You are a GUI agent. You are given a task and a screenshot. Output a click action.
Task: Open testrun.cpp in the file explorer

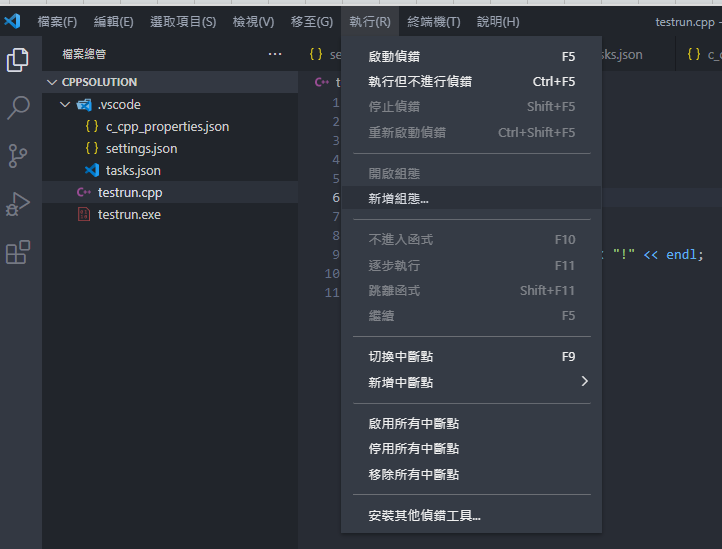pos(130,192)
